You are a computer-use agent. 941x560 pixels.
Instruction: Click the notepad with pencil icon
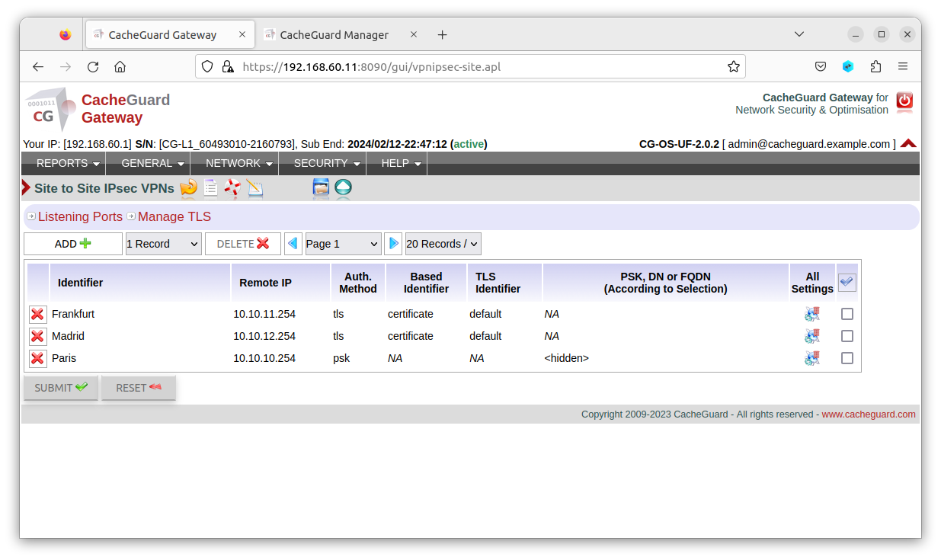[x=254, y=188]
